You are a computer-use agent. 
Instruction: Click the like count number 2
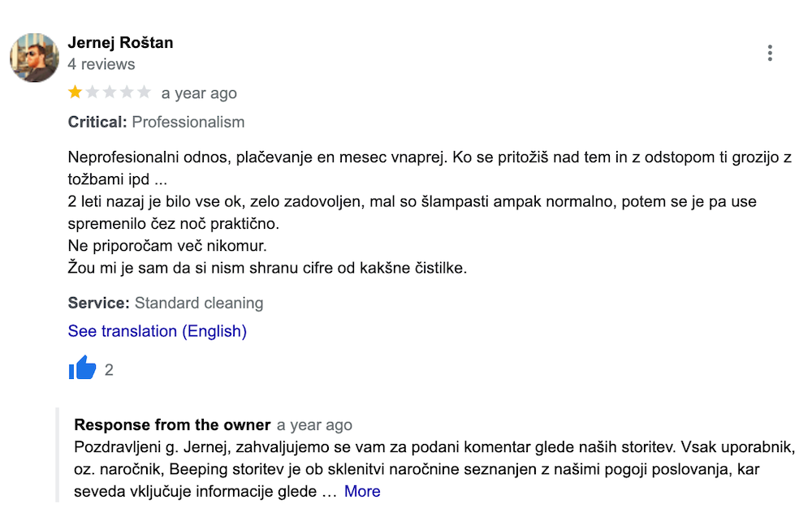(109, 370)
